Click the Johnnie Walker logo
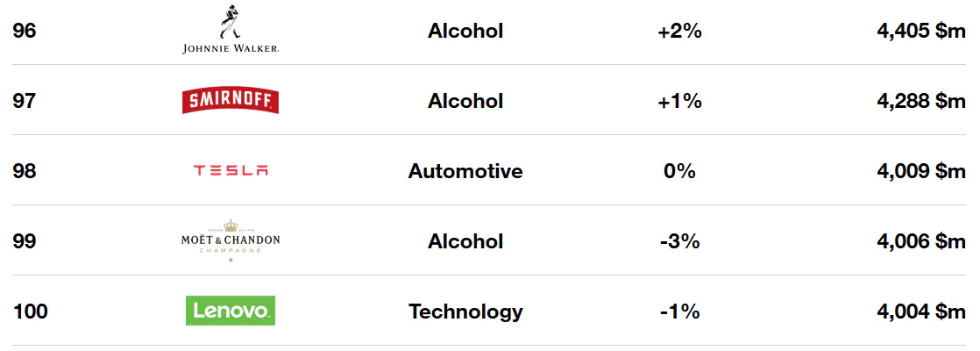Viewport: 980px width, 351px height. pyautogui.click(x=230, y=30)
